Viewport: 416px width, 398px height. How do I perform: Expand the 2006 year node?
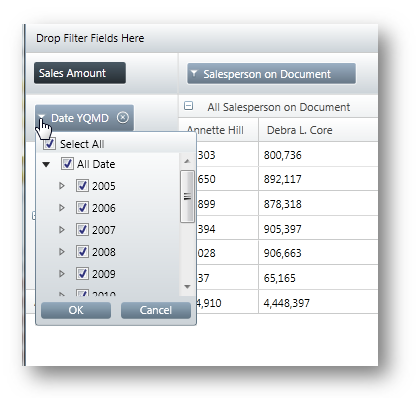coord(62,208)
